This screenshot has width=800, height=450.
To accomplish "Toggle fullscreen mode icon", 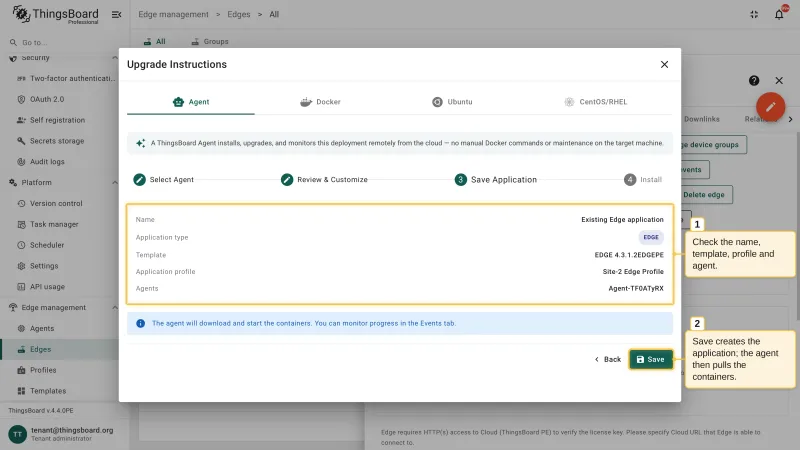I will [754, 14].
